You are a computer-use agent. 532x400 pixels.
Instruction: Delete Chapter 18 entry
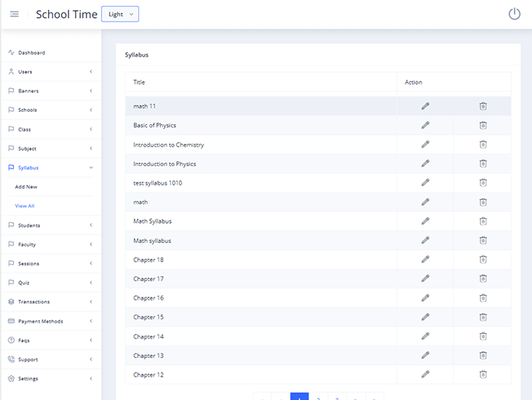tap(483, 259)
